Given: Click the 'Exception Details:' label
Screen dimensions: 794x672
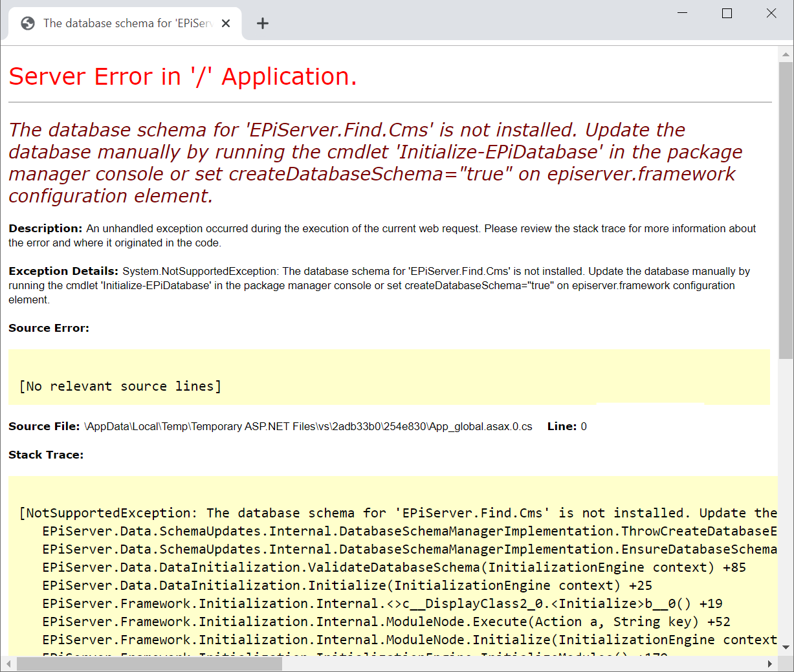Looking at the screenshot, I should pyautogui.click(x=63, y=271).
